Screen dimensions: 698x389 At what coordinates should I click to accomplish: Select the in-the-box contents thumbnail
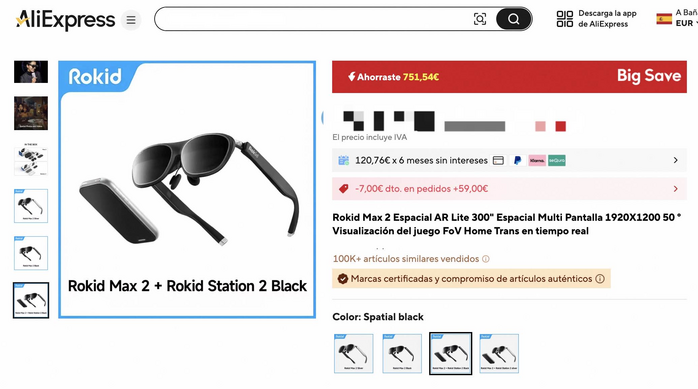[31, 159]
